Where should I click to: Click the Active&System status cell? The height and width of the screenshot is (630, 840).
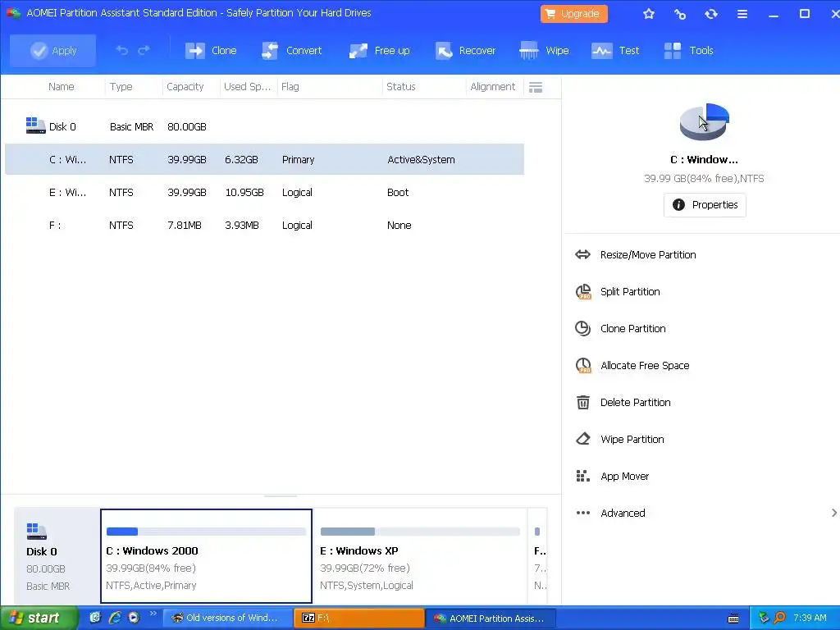coord(421,160)
